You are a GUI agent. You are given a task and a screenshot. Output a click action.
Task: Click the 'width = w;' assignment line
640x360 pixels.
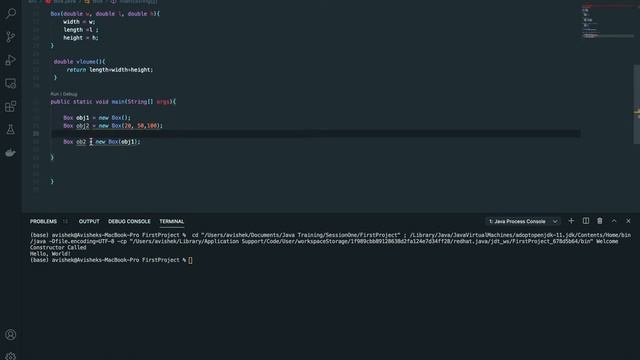(x=79, y=22)
